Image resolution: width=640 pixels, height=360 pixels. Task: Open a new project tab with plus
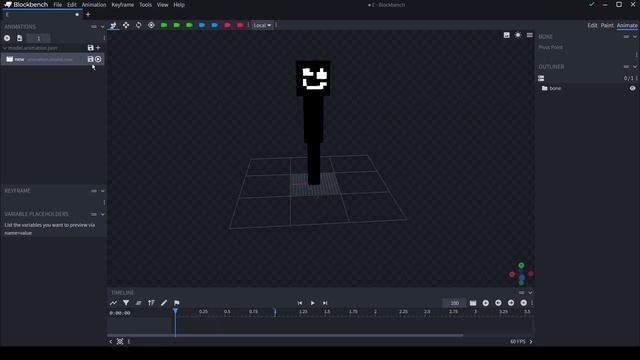pos(88,14)
